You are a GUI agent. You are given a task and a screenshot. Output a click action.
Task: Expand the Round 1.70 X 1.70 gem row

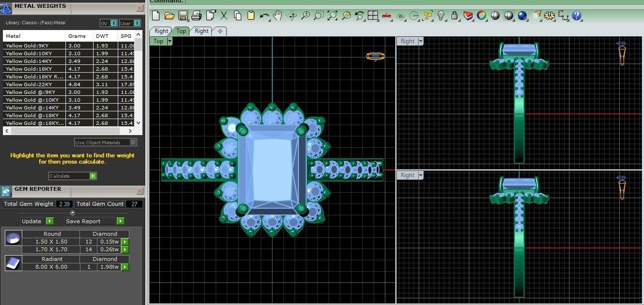pos(125,249)
